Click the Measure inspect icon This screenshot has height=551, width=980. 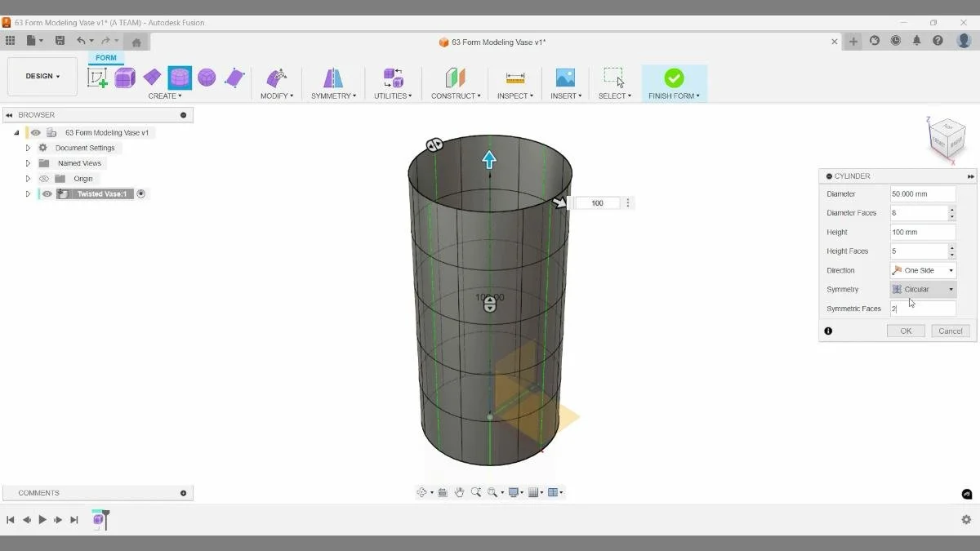pos(515,78)
